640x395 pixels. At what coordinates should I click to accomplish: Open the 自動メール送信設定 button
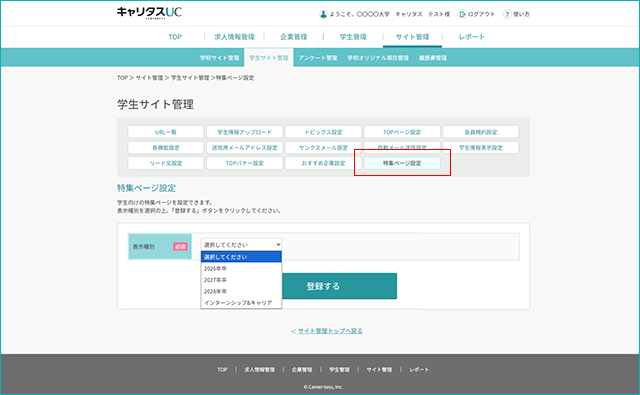click(x=402, y=147)
